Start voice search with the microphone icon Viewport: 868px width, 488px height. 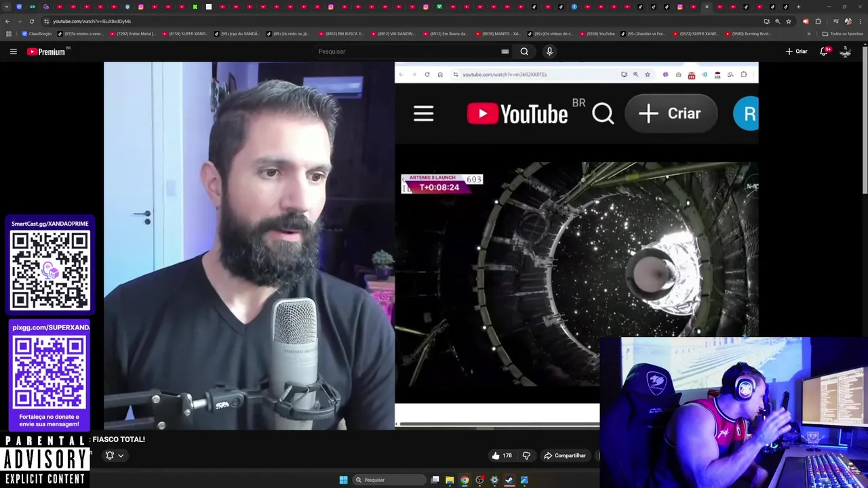pos(549,52)
